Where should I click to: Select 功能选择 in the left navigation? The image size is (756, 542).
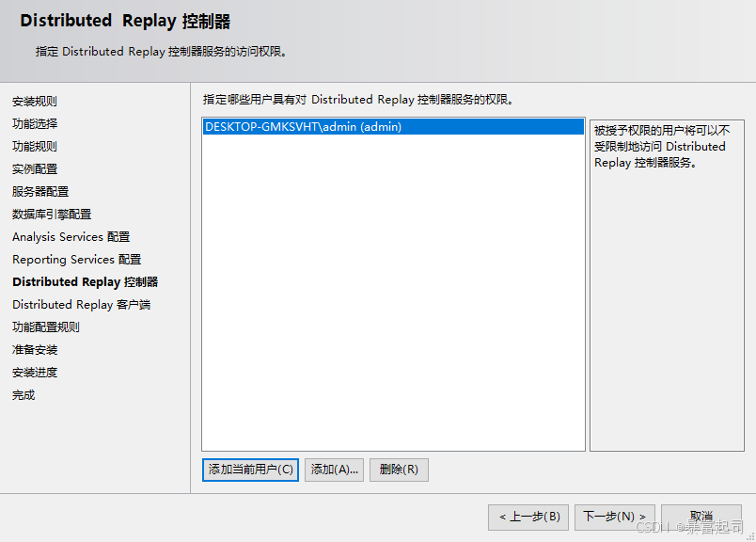(x=35, y=124)
